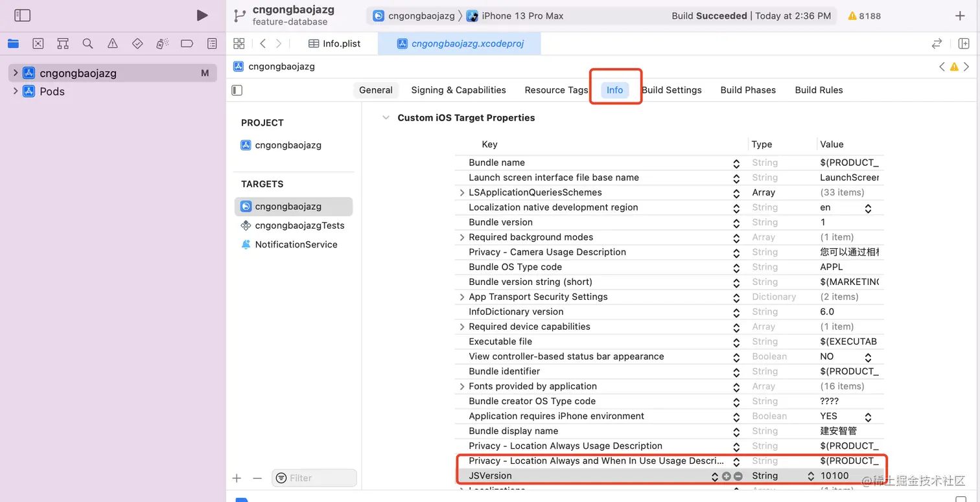Choose iPhone 13 Pro Max destination
The width and height of the screenshot is (980, 502).
[x=515, y=16]
